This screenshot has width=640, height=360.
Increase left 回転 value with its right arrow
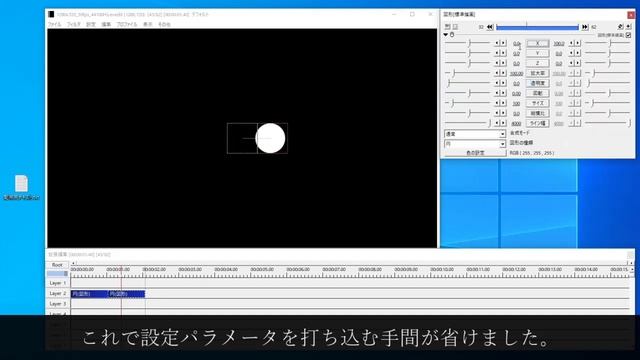503,93
